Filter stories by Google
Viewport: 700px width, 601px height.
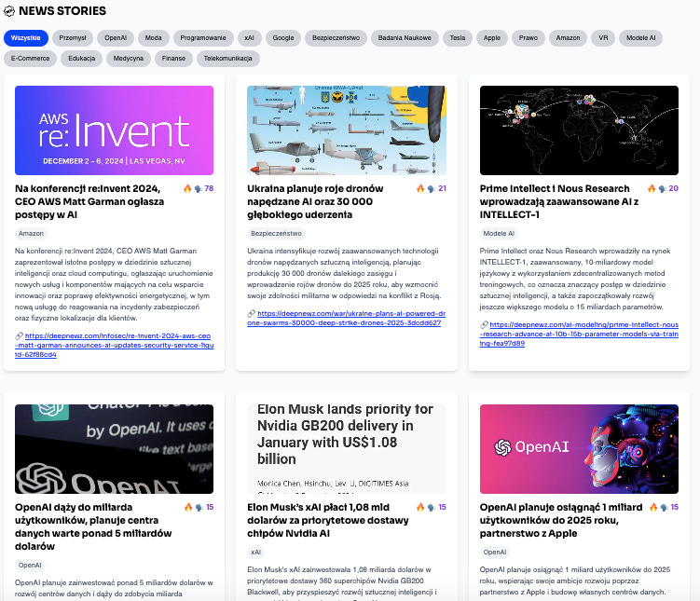coord(283,38)
